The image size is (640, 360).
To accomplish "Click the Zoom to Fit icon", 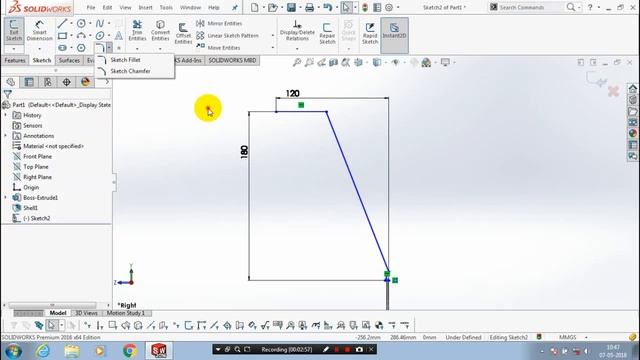I will pos(297,62).
